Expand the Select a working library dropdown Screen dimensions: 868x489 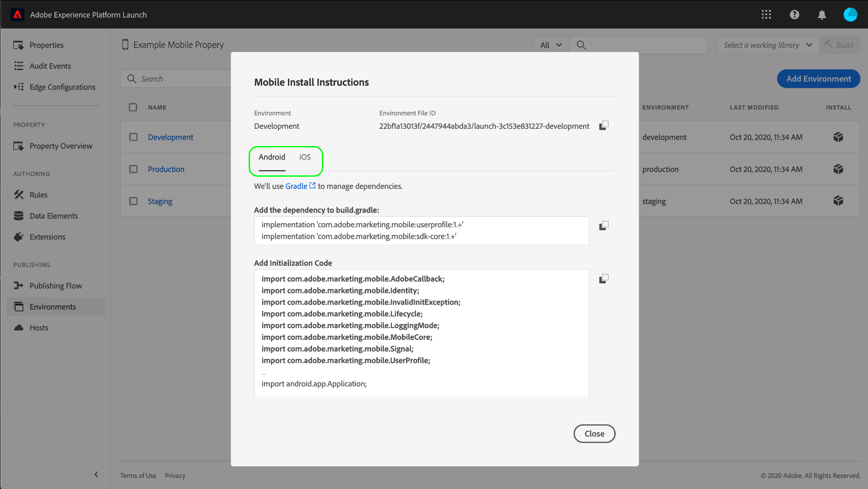(x=768, y=45)
